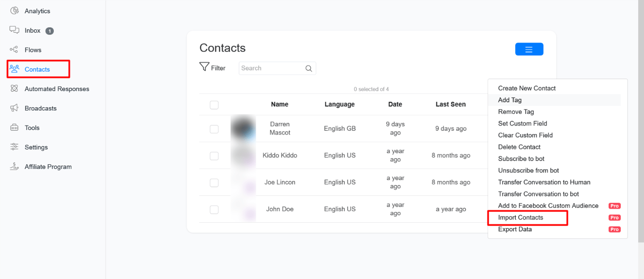Check the box for Darren Mascot

[x=214, y=129]
